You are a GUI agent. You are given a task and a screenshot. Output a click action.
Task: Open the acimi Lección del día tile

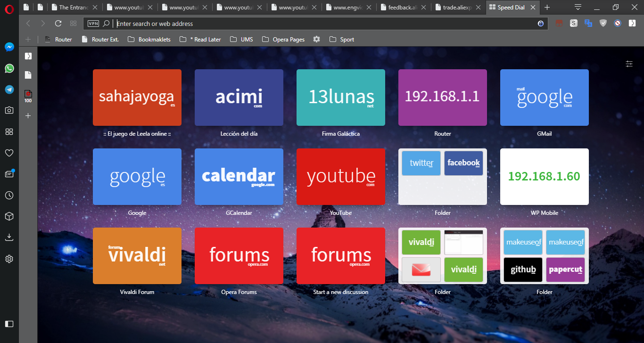point(239,98)
